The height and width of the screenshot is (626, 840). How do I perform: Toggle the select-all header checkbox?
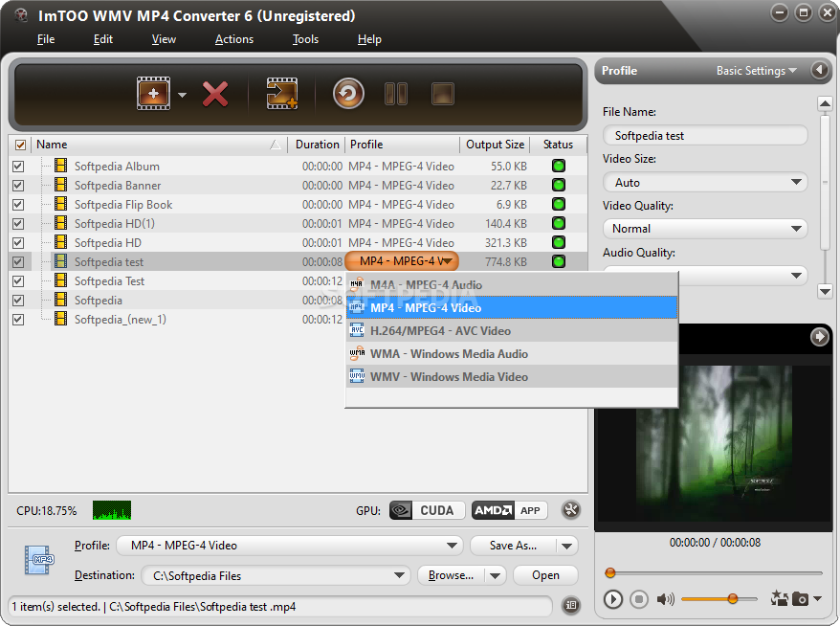[x=20, y=145]
